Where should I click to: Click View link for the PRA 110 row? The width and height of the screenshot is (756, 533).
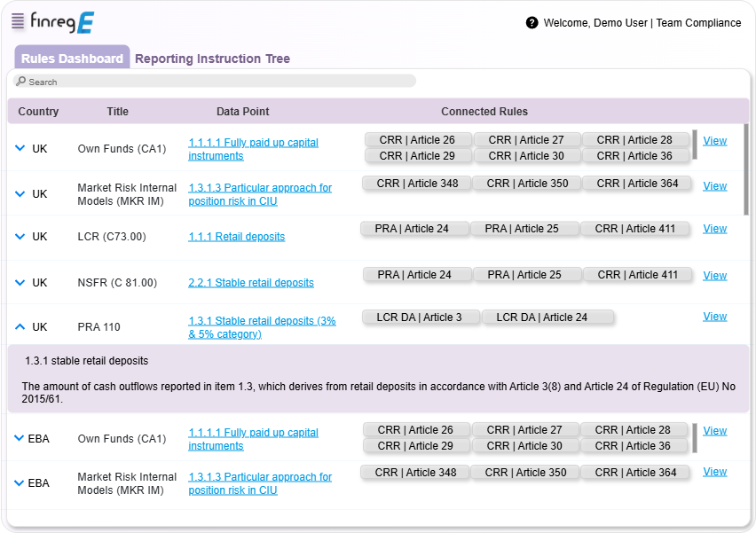(714, 317)
